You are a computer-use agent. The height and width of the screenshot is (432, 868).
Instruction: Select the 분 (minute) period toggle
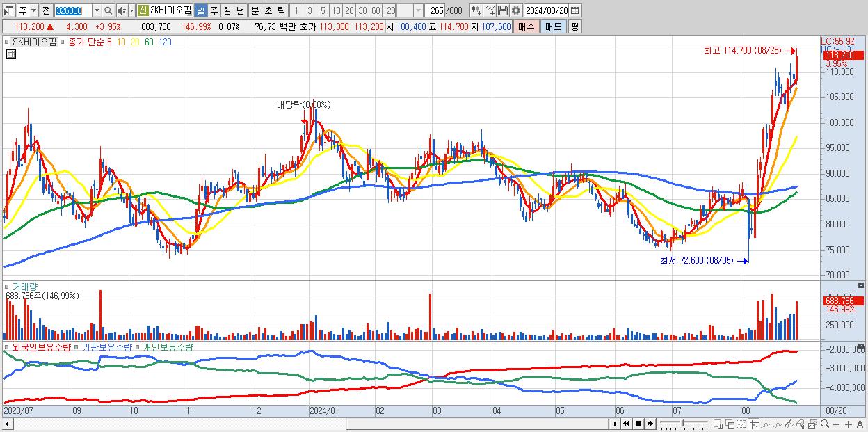[255, 10]
